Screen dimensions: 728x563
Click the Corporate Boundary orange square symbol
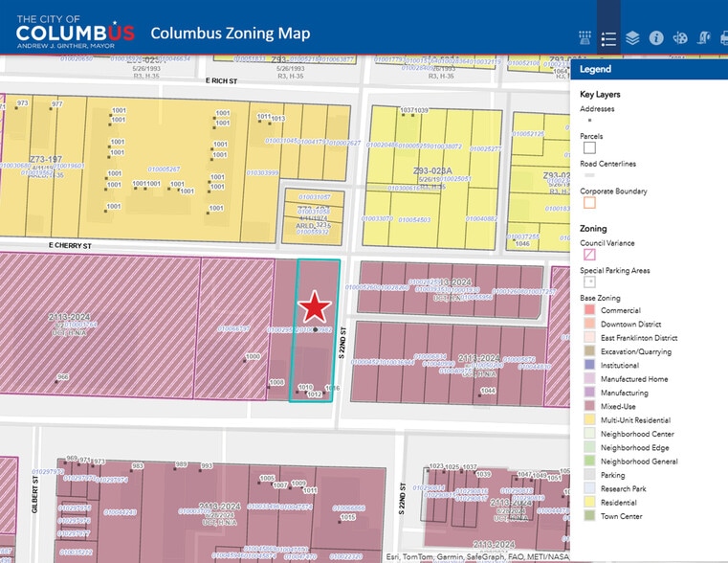pos(589,203)
